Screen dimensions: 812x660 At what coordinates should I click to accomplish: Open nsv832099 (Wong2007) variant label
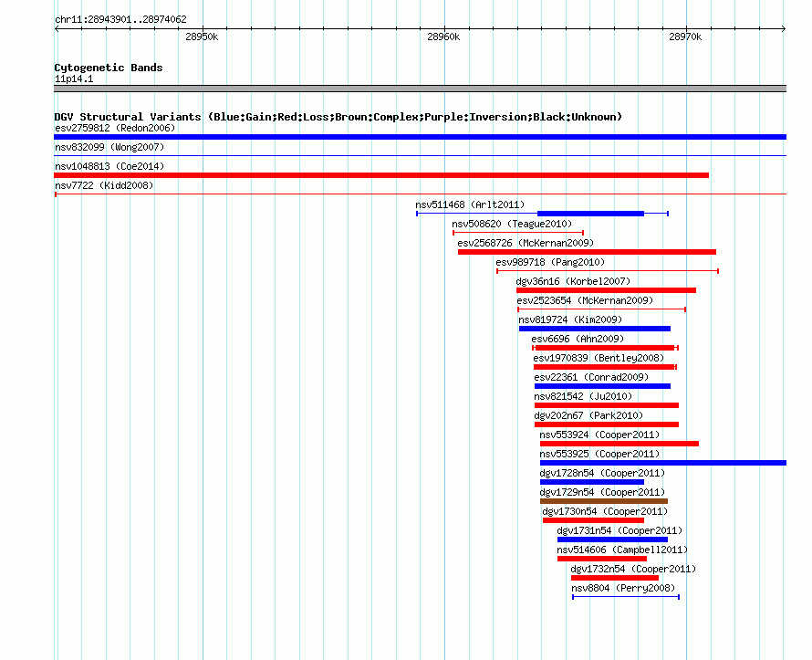click(x=109, y=147)
